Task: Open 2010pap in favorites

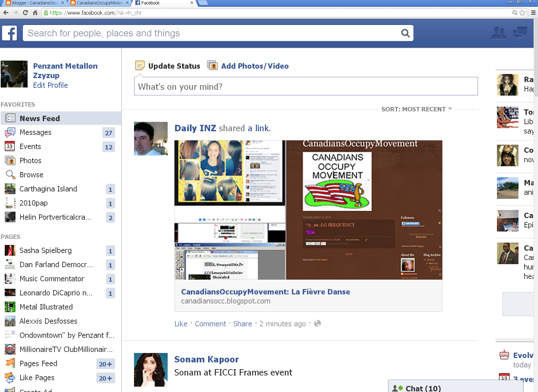Action: click(61, 203)
